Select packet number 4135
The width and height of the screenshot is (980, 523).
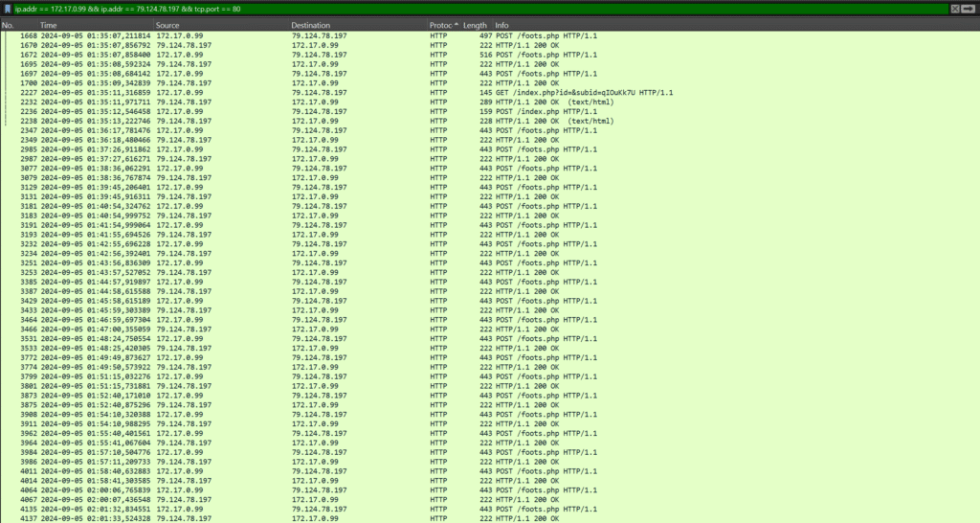point(490,510)
